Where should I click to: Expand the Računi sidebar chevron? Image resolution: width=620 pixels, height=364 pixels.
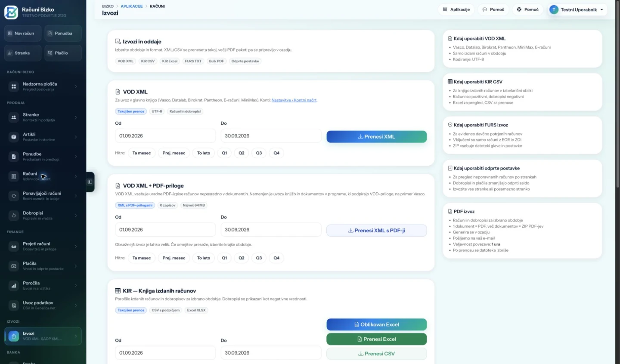[76, 176]
